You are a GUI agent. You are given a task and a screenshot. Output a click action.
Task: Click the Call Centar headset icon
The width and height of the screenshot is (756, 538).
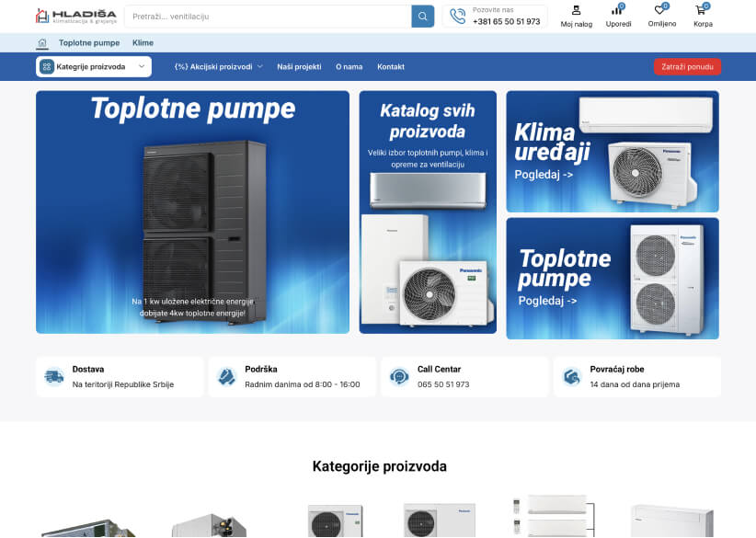pyautogui.click(x=398, y=376)
